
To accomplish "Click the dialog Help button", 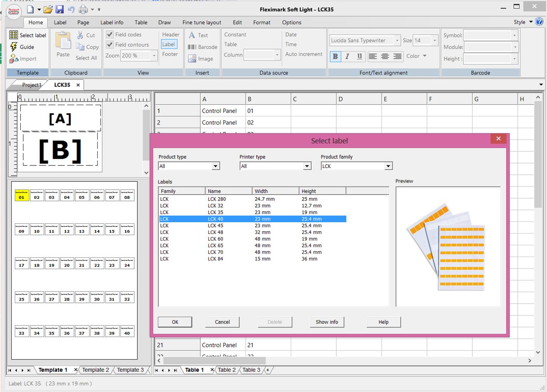I will point(383,322).
